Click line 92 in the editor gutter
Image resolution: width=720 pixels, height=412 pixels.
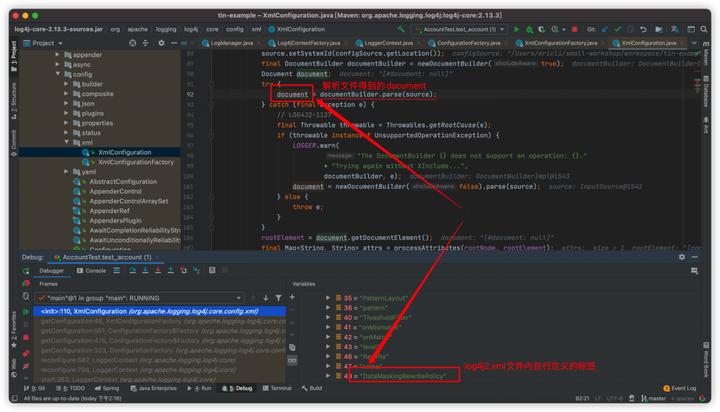pyautogui.click(x=190, y=94)
